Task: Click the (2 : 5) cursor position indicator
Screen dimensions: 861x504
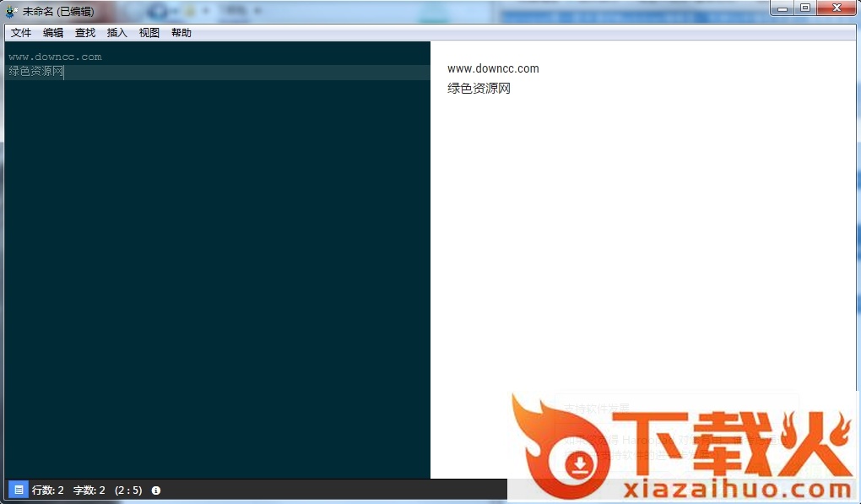Action: click(x=128, y=490)
